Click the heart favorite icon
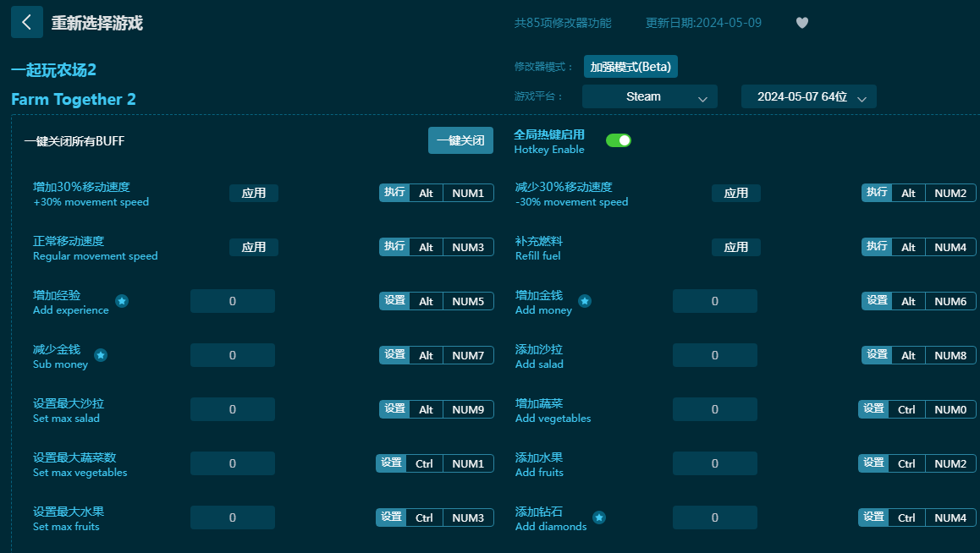 tap(802, 23)
